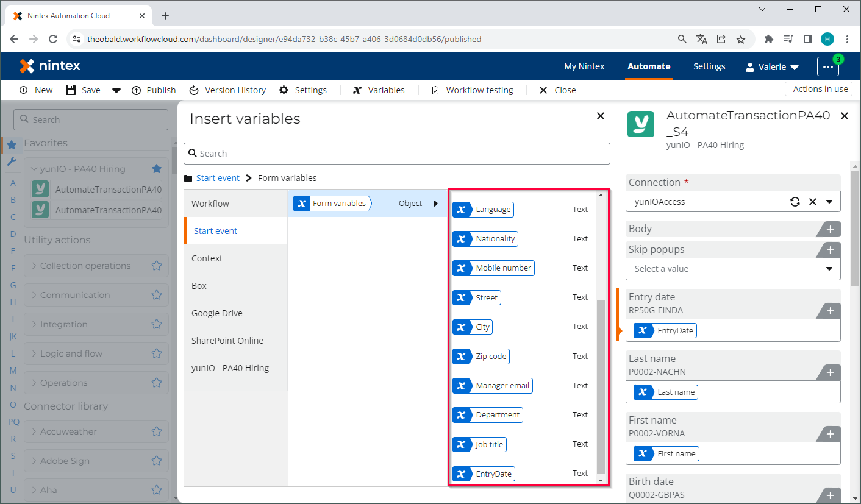Open the Save dropdown arrow
Image resolution: width=861 pixels, height=504 pixels.
116,90
